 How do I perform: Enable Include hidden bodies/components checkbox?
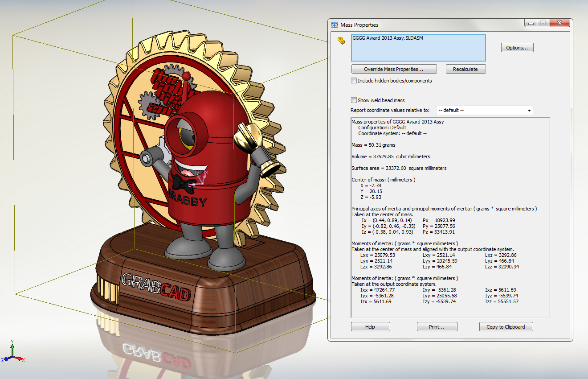354,81
